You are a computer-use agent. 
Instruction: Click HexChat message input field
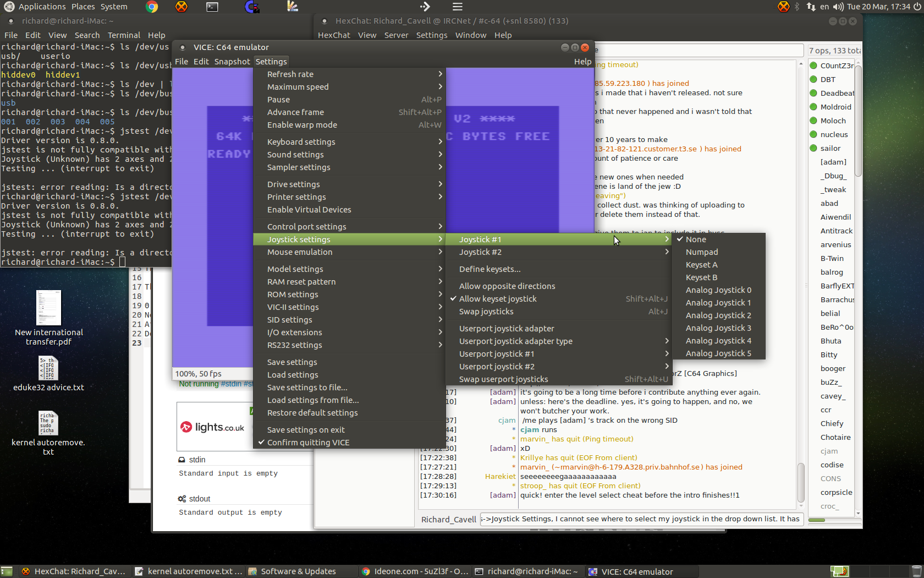pos(642,519)
